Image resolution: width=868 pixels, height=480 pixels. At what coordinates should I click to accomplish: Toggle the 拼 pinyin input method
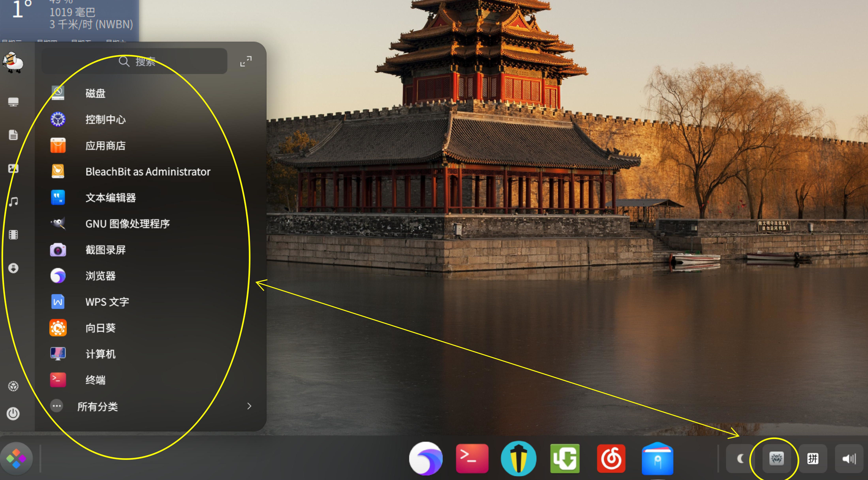(812, 458)
